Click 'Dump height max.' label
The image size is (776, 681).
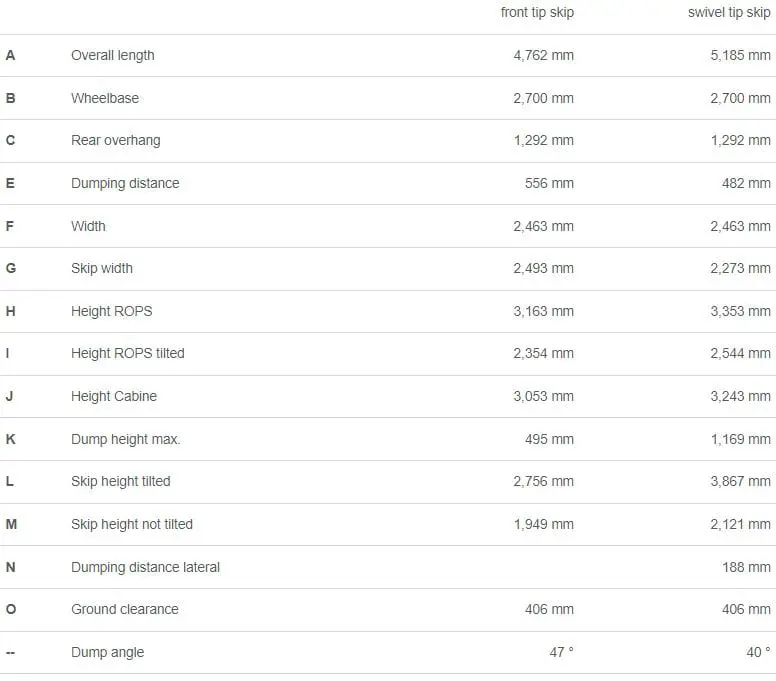(x=126, y=439)
